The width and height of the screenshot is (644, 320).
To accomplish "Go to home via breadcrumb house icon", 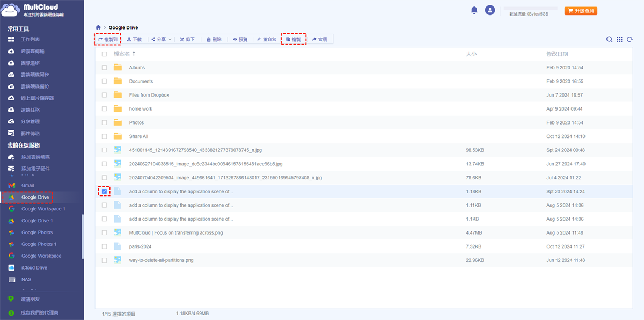I will click(x=98, y=27).
